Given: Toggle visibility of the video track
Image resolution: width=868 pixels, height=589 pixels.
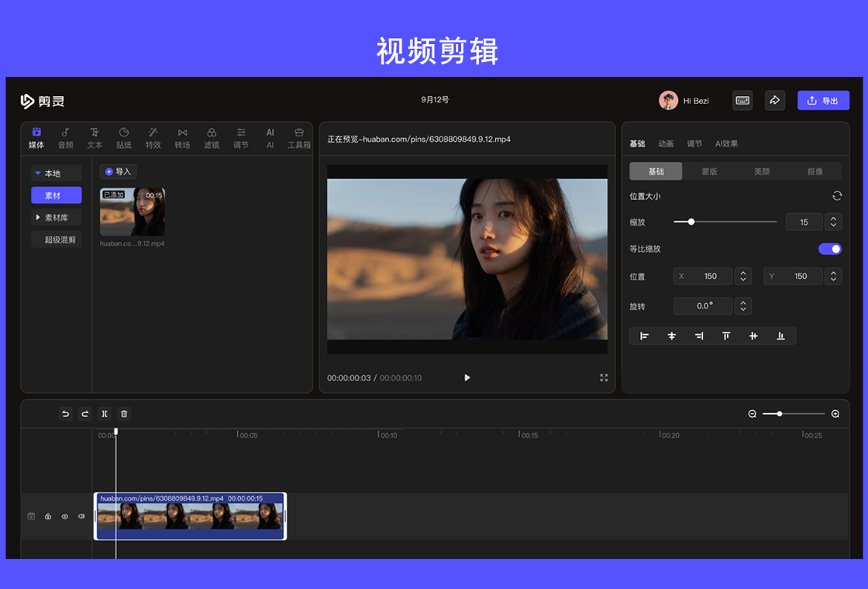Looking at the screenshot, I should point(65,516).
